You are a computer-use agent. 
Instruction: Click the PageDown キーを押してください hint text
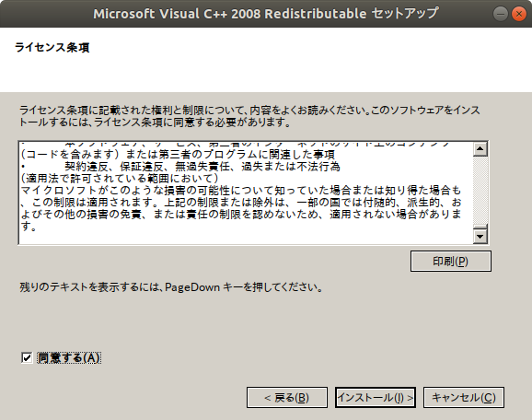coord(170,287)
